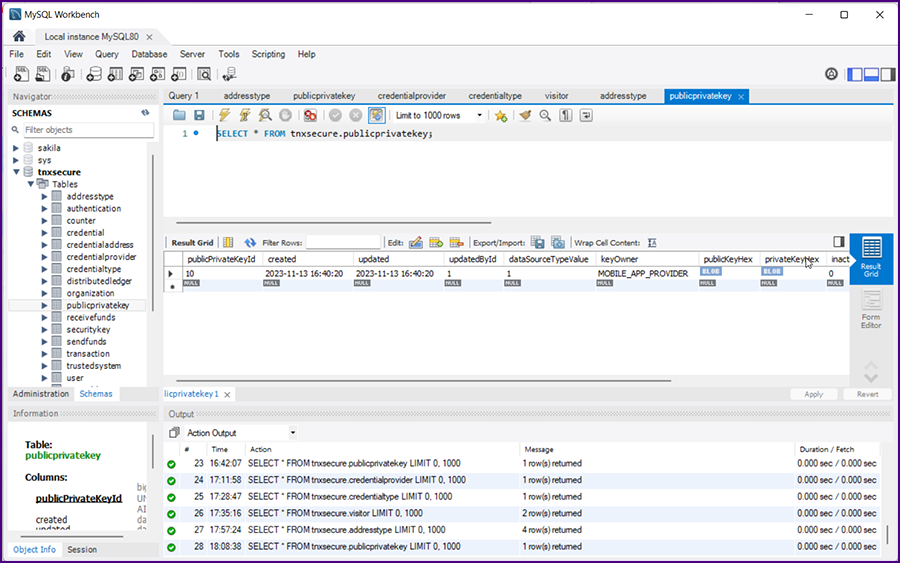The height and width of the screenshot is (563, 900).
Task: Open script file icon in query editor
Action: pyautogui.click(x=179, y=115)
